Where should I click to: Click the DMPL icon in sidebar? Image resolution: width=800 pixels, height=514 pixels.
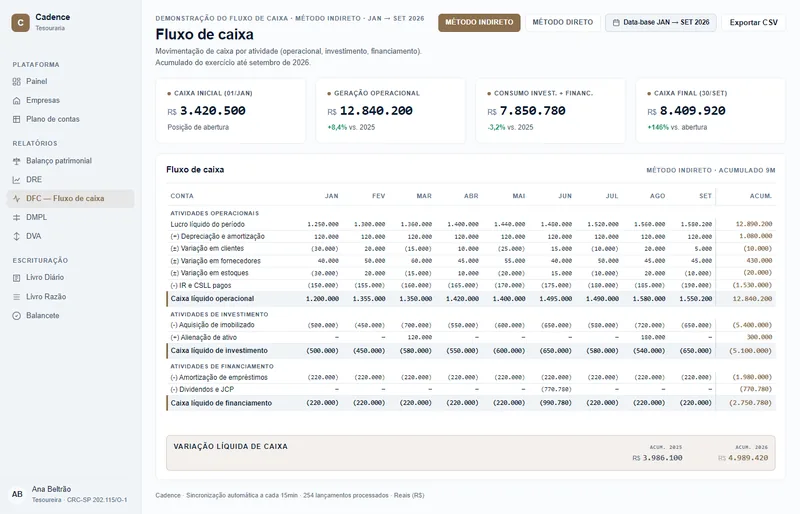tap(17, 217)
